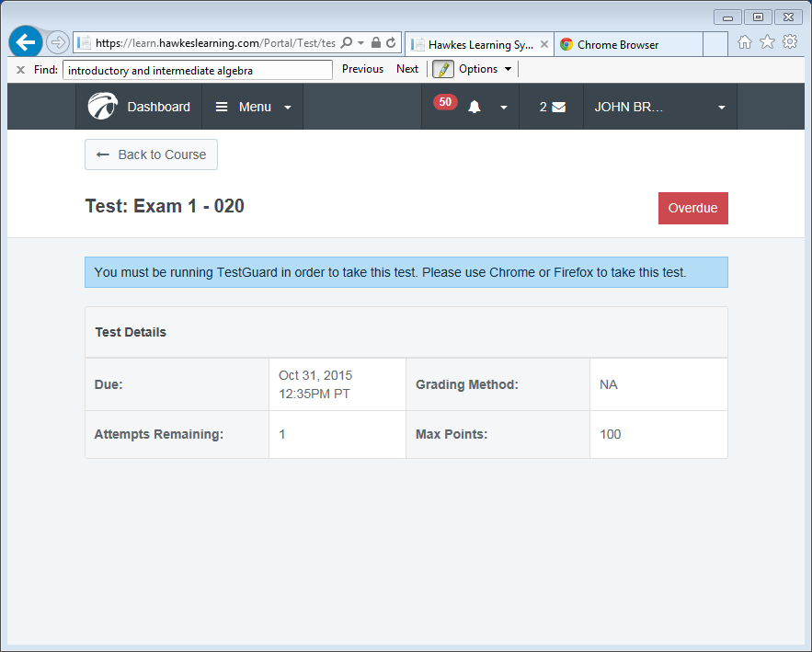Open browser settings gear icon
Viewport: 812px width, 652px height.
[790, 42]
